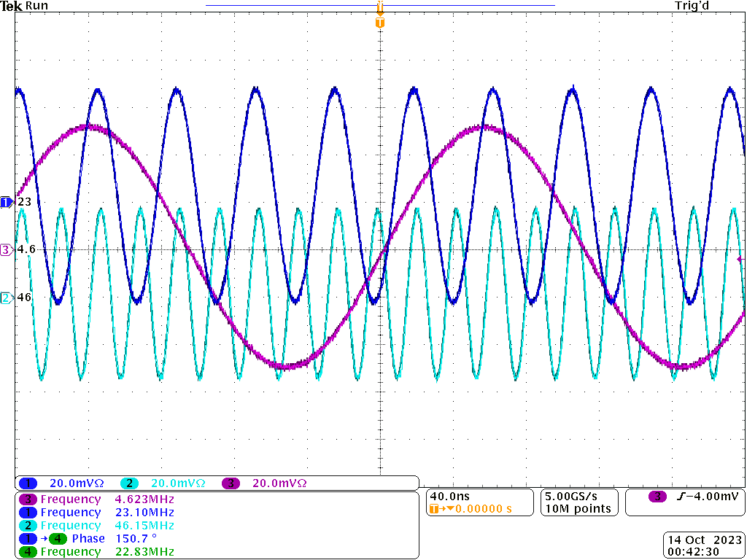Click channel 2 ground marker on left edge
747x560 pixels.
point(7,297)
